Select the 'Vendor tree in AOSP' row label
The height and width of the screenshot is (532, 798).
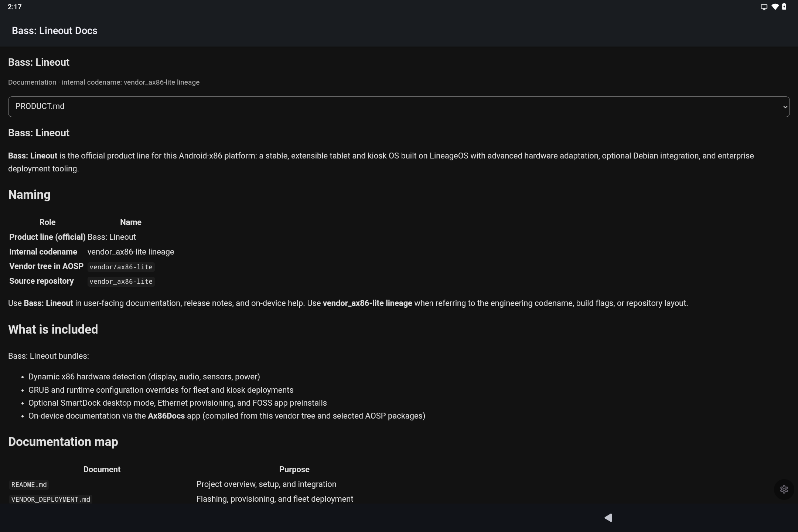click(46, 266)
